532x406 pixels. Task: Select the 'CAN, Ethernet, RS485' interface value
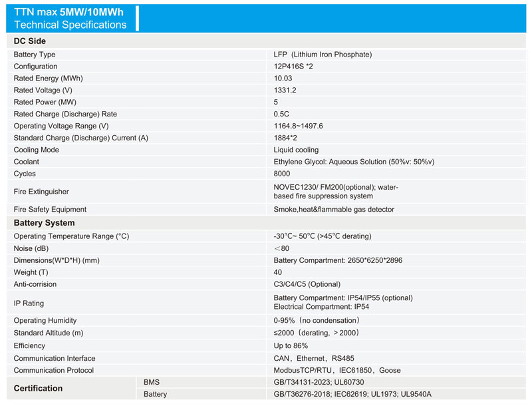point(309,359)
